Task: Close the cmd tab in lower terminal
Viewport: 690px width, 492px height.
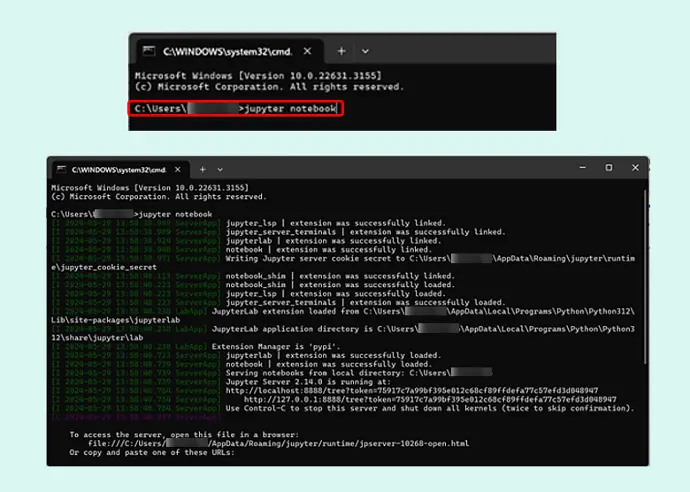Action: [x=177, y=169]
